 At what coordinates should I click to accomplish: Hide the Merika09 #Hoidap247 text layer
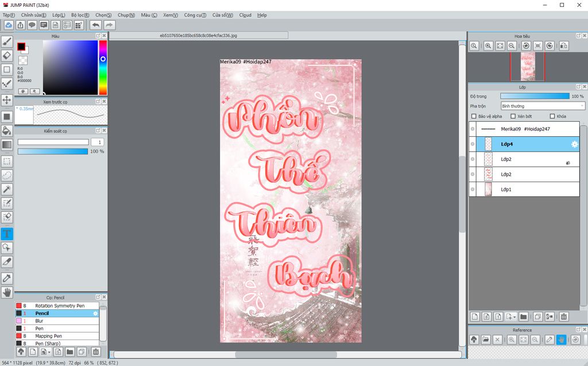pos(473,129)
